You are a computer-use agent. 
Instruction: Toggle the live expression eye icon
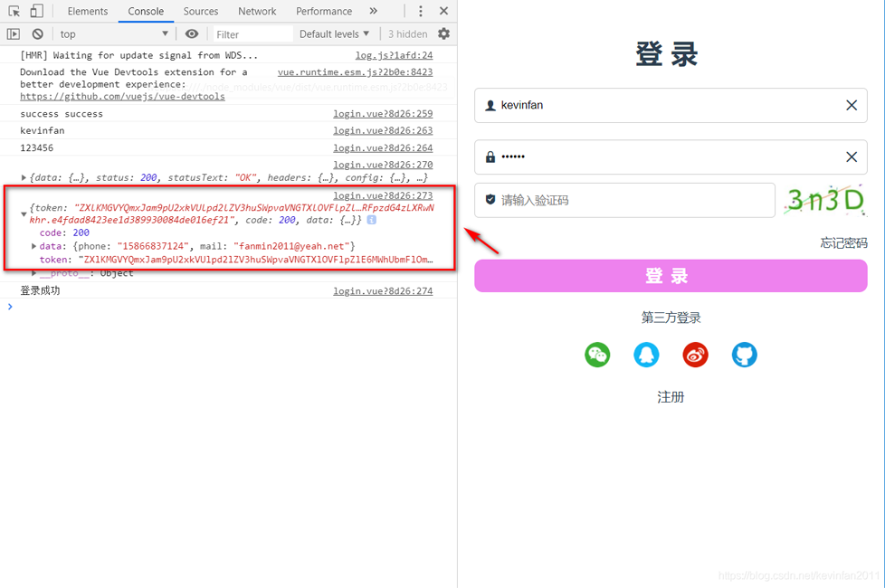192,33
